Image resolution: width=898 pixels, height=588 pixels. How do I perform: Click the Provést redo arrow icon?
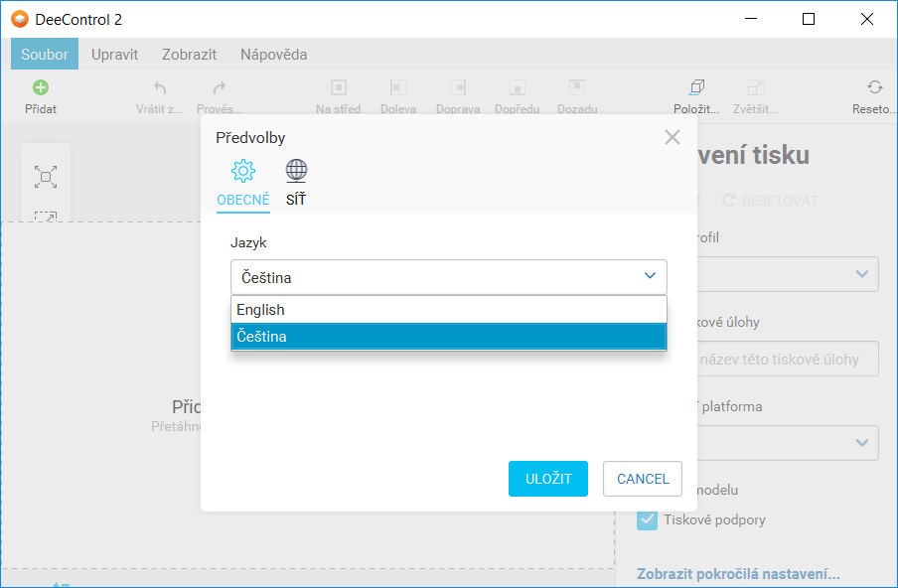(219, 88)
